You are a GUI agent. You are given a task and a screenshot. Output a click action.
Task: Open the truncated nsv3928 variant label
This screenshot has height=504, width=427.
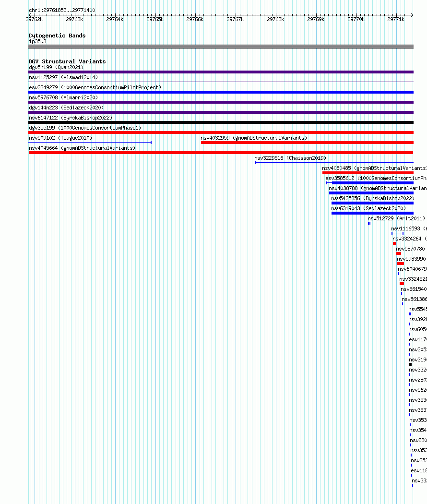tap(418, 320)
